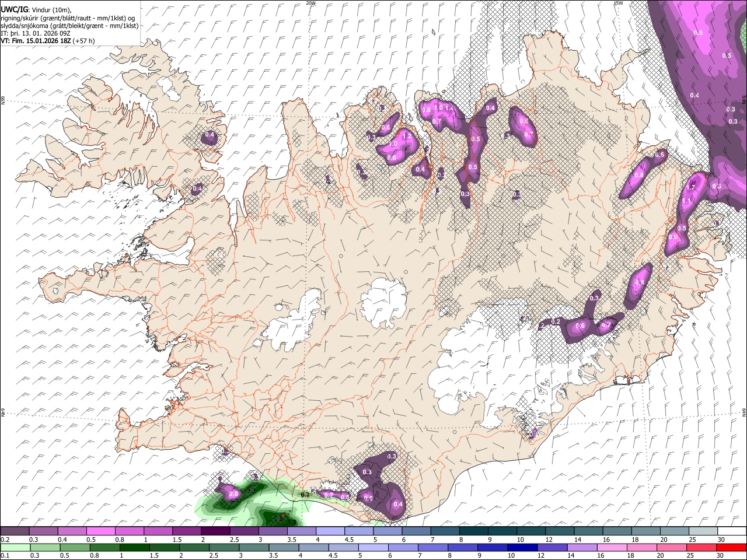Select the medium green rain-scale swatch at 0.5

click(75, 547)
